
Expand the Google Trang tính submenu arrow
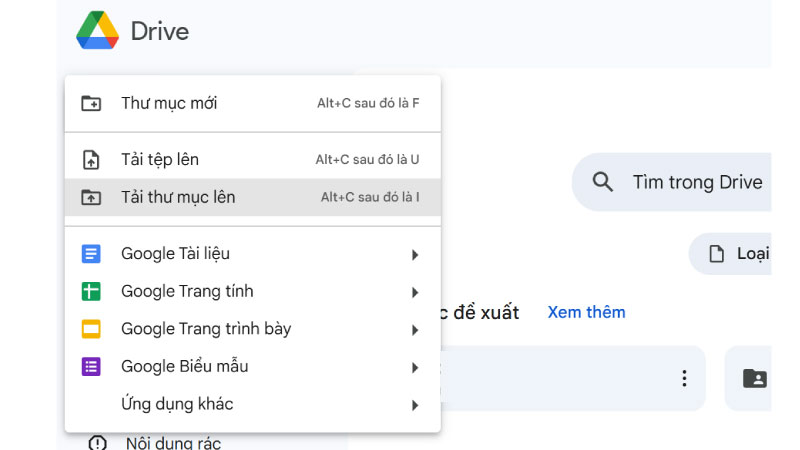(x=415, y=292)
